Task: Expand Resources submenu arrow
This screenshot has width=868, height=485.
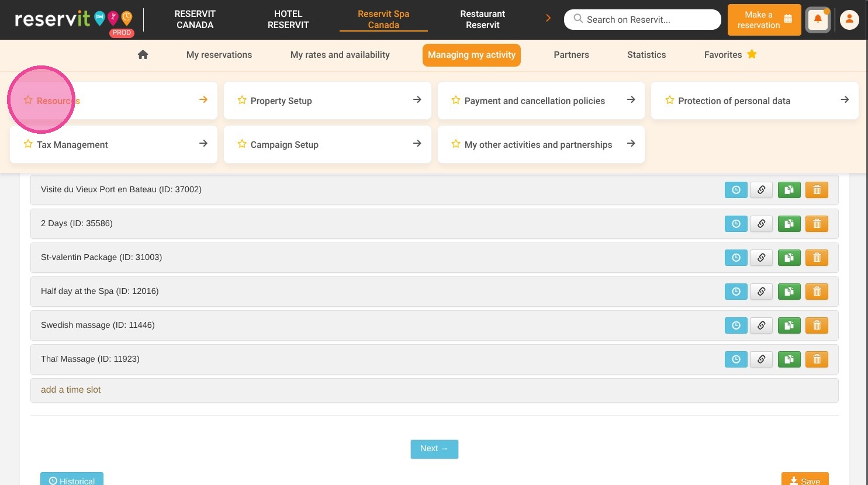Action: 203,100
